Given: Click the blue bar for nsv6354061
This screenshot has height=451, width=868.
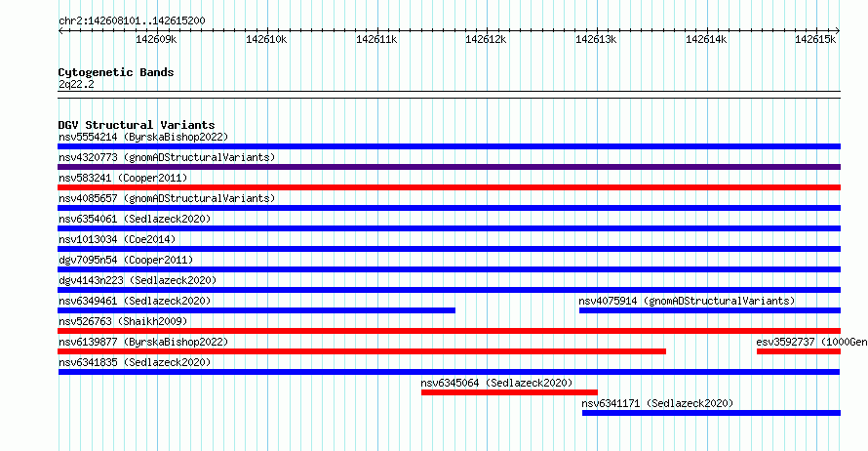Looking at the screenshot, I should [x=449, y=228].
